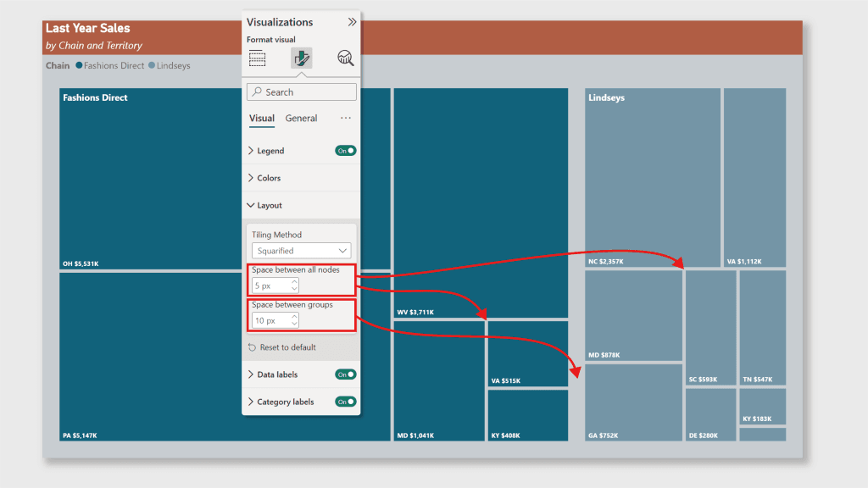Select the GA $752K treemap tile
The width and height of the screenshot is (868, 488).
[633, 402]
